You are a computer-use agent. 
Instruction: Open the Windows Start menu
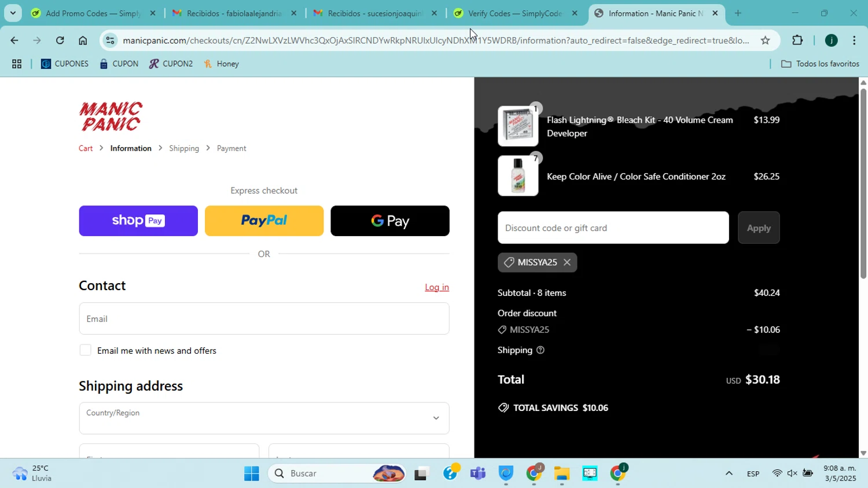[x=252, y=474]
